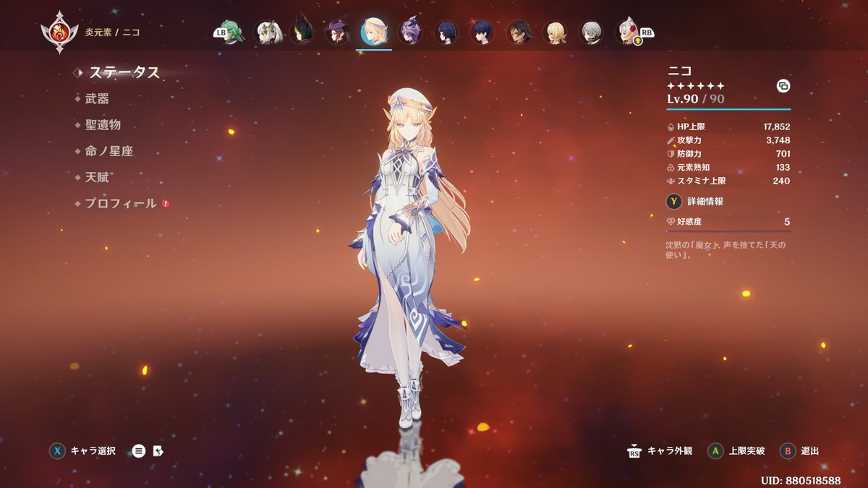The height and width of the screenshot is (488, 868).
Task: Open the プロフィール profile menu
Action: (121, 204)
